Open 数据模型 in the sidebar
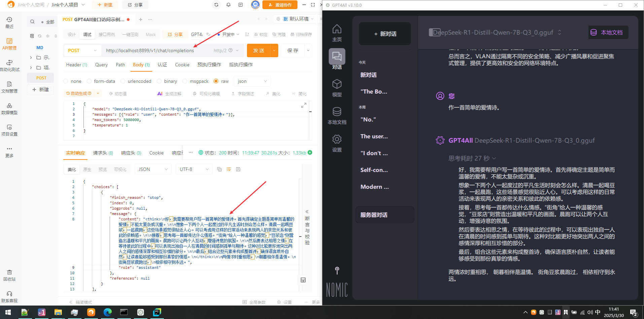The height and width of the screenshot is (319, 644). pos(9,109)
